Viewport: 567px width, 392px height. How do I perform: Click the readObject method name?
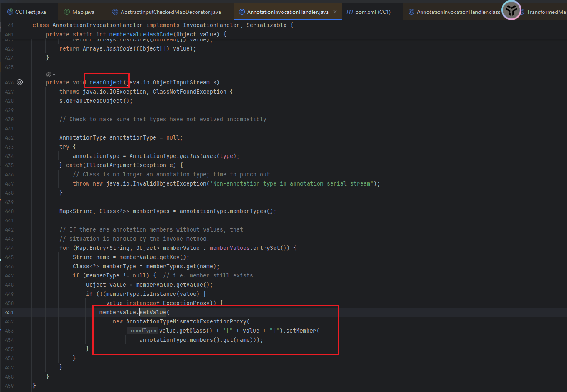(x=106, y=82)
